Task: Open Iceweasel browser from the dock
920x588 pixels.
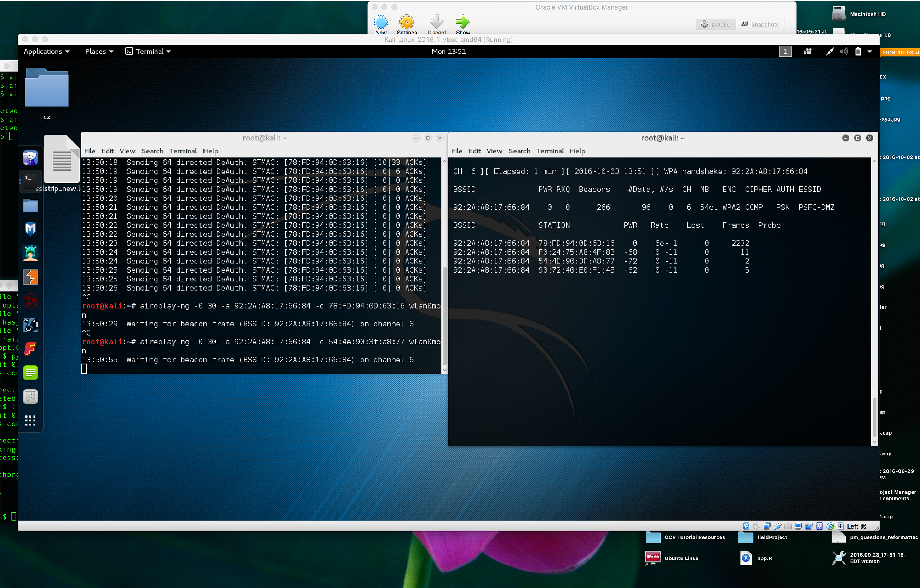Action: point(30,157)
